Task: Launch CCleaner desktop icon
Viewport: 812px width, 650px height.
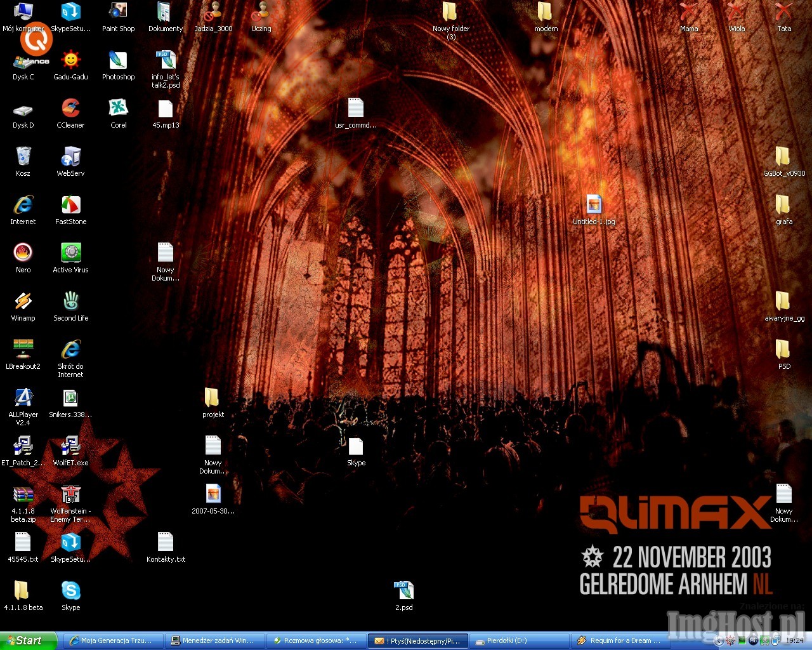Action: (70, 114)
